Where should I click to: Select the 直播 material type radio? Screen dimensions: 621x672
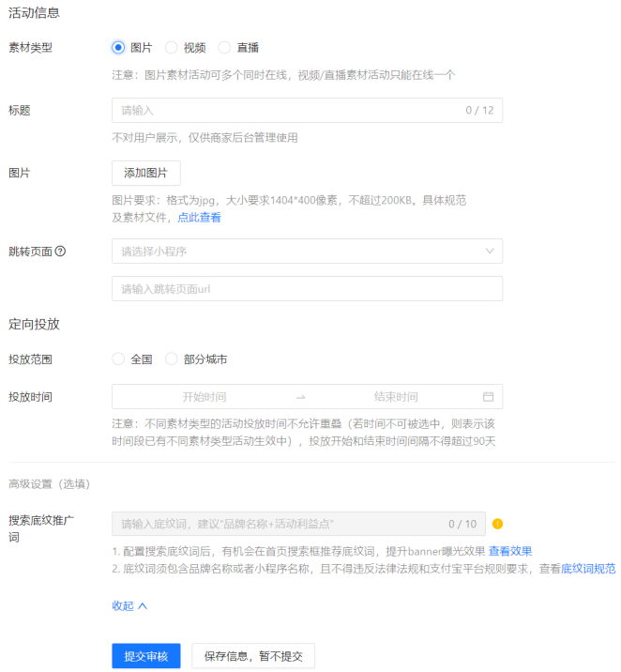[x=224, y=47]
